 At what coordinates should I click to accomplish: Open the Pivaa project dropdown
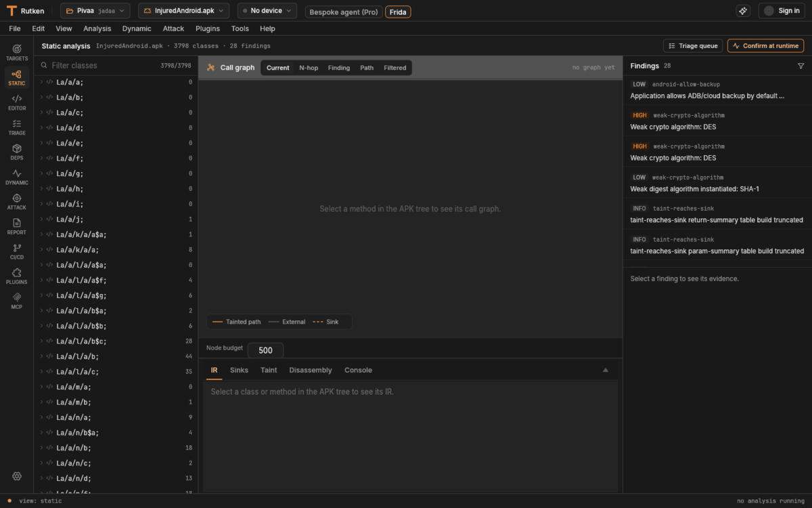coord(95,11)
